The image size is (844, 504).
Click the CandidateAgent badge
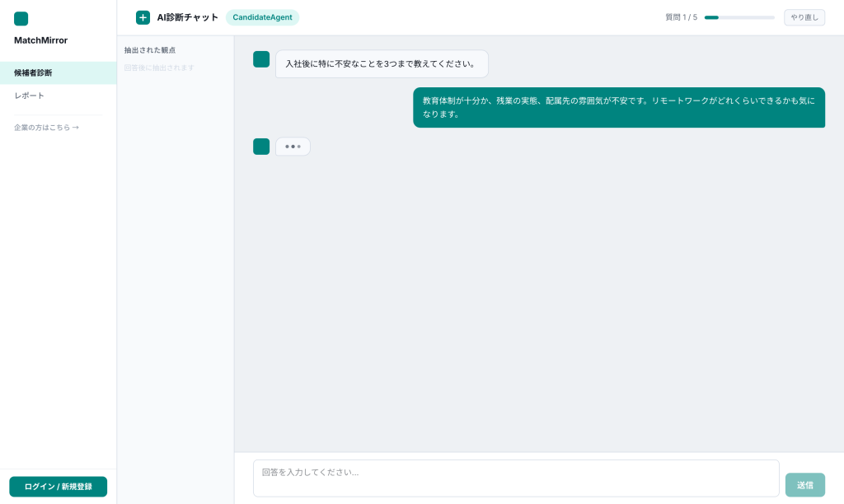[262, 17]
